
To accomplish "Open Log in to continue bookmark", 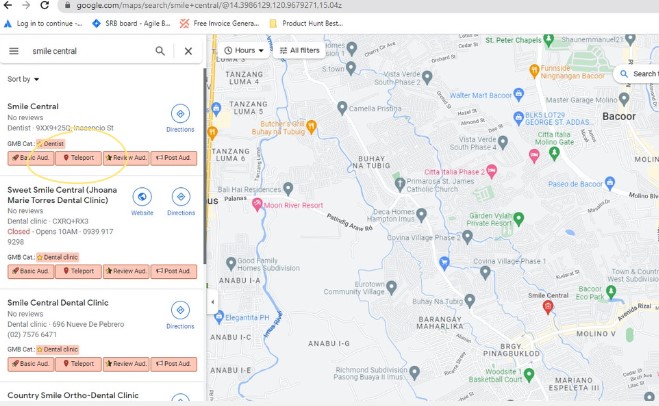I will (43, 24).
